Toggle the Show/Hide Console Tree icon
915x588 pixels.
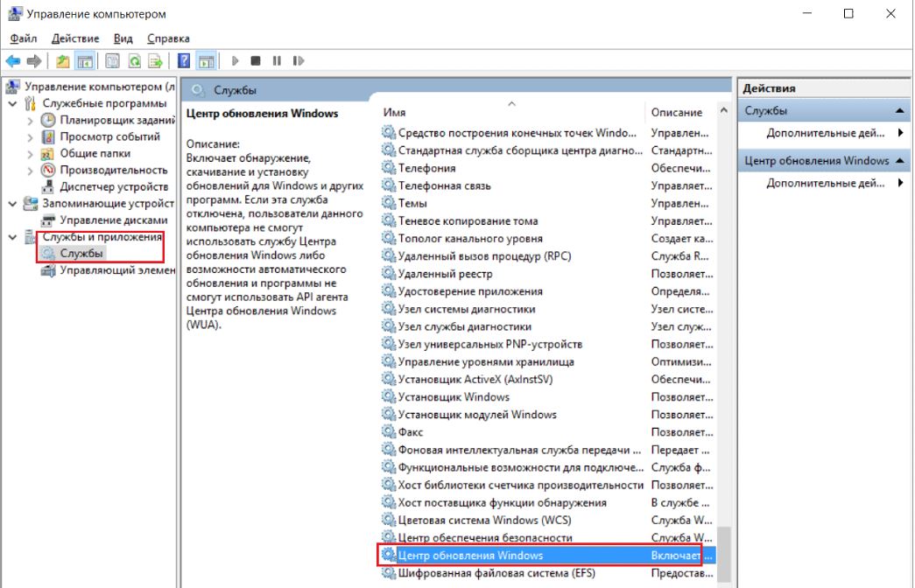(85, 60)
